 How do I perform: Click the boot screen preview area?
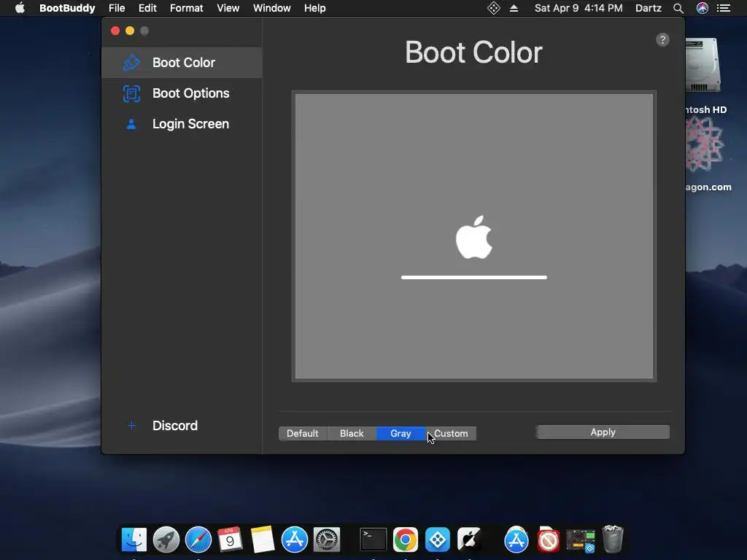pyautogui.click(x=474, y=236)
